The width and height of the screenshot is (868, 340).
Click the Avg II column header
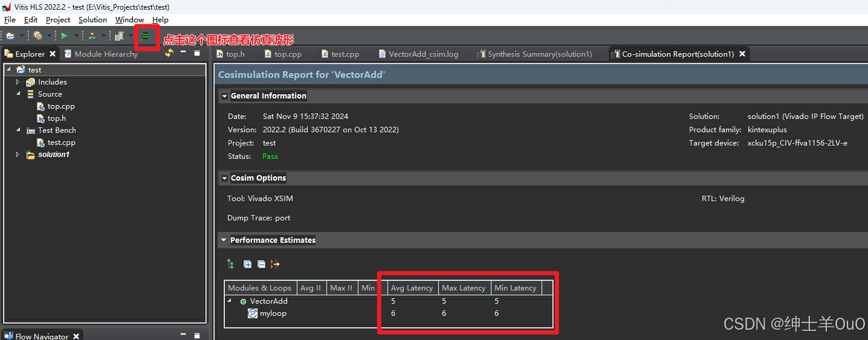coord(311,287)
